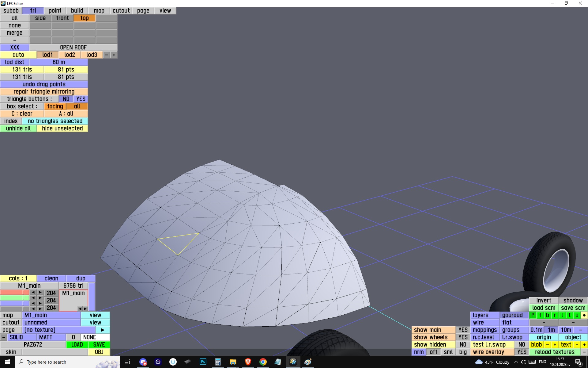Open the unnamed cutout selector

pyautogui.click(x=51, y=322)
